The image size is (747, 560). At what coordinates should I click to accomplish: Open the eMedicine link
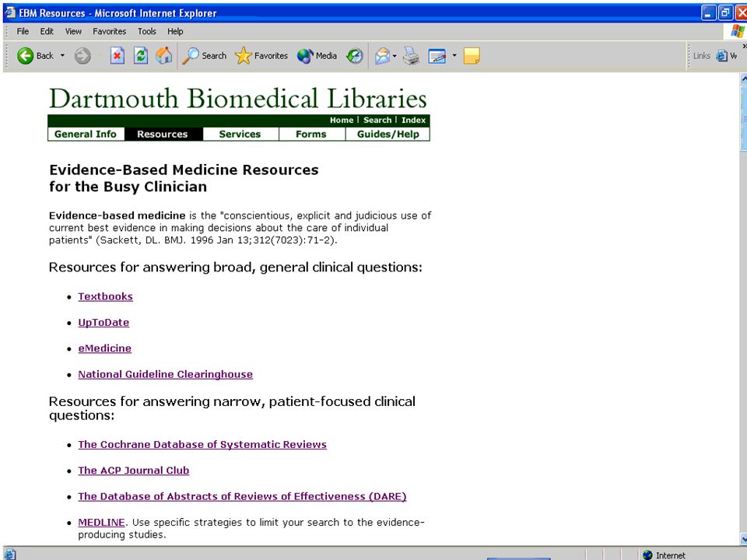click(x=105, y=348)
